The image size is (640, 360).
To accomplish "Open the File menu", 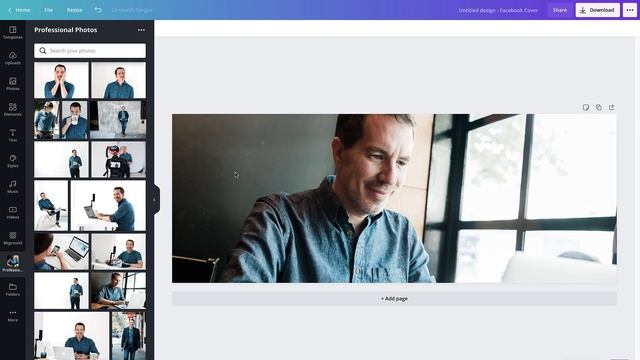I will (49, 10).
